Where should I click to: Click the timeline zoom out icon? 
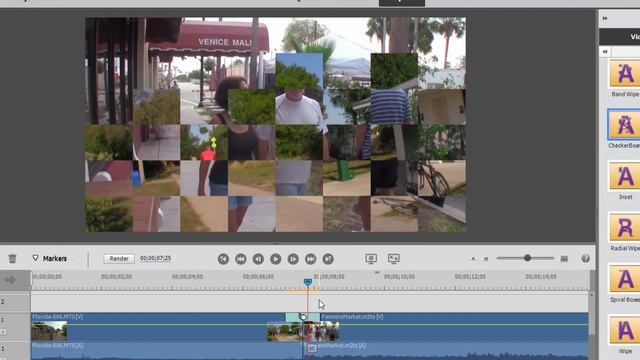(473, 259)
